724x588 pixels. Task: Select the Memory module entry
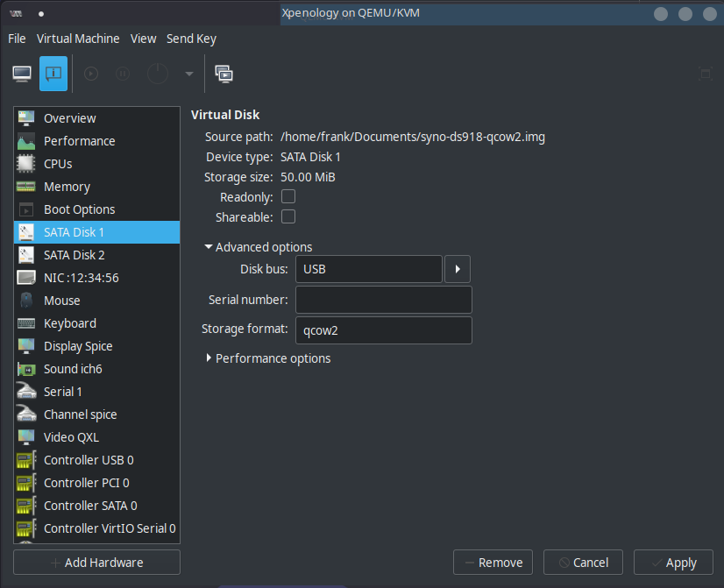click(97, 187)
